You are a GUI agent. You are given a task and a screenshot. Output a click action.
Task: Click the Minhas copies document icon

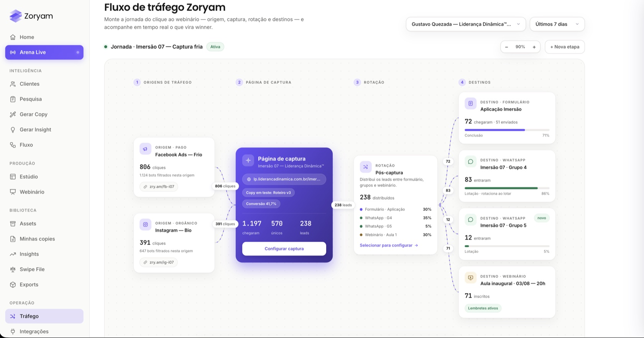(x=13, y=239)
